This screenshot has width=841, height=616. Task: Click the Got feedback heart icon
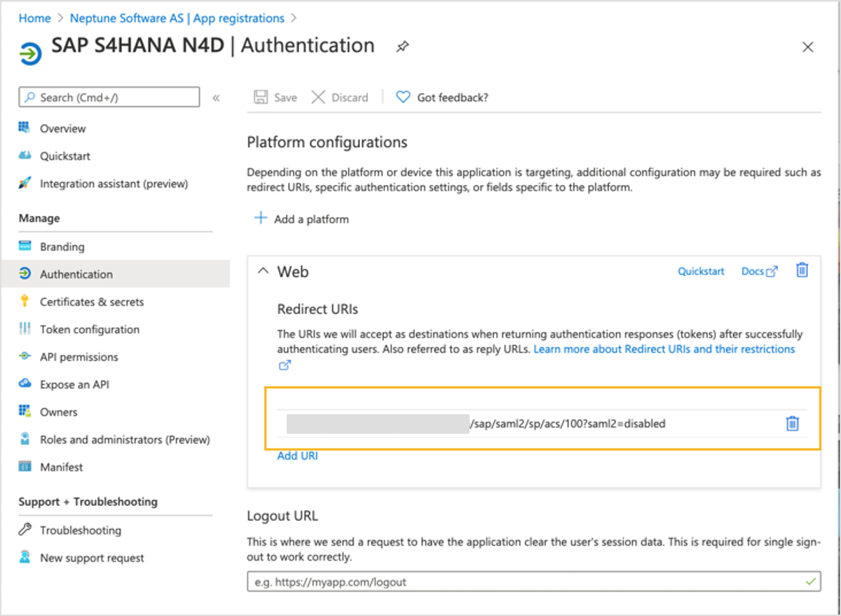click(x=403, y=97)
